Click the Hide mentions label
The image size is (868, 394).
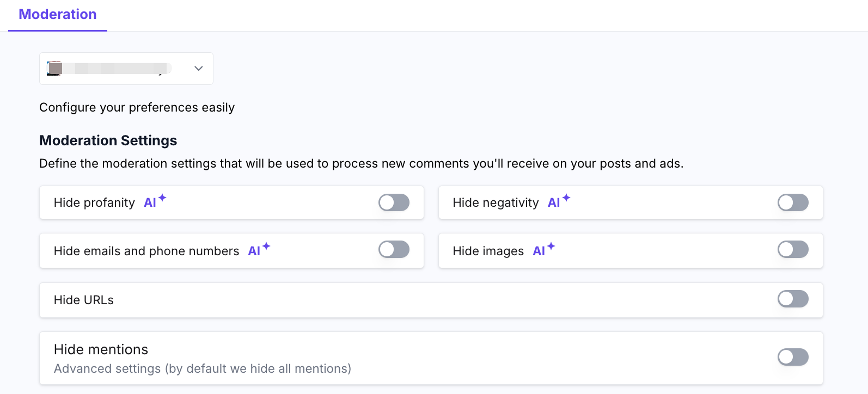tap(101, 349)
